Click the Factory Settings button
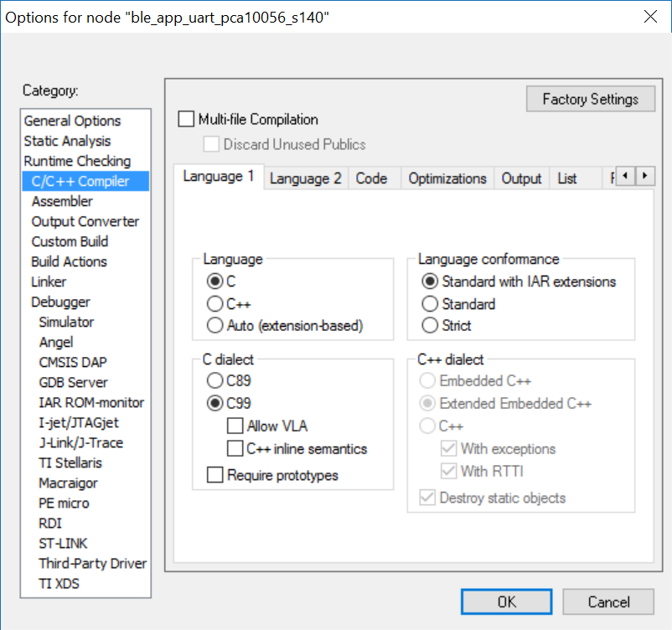This screenshot has width=672, height=630. tap(590, 99)
